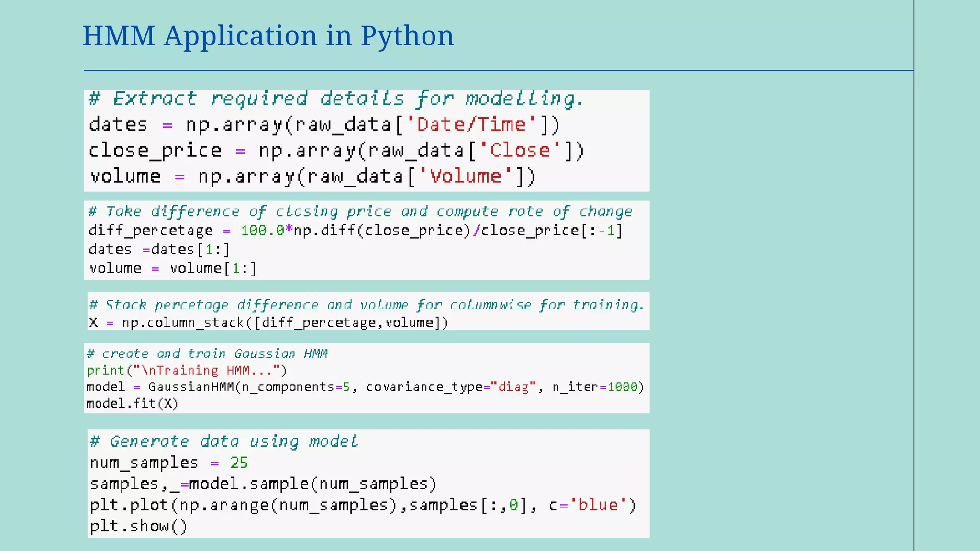The height and width of the screenshot is (551, 980).
Task: Click the volume np.array 'Volume' line
Action: (x=312, y=176)
